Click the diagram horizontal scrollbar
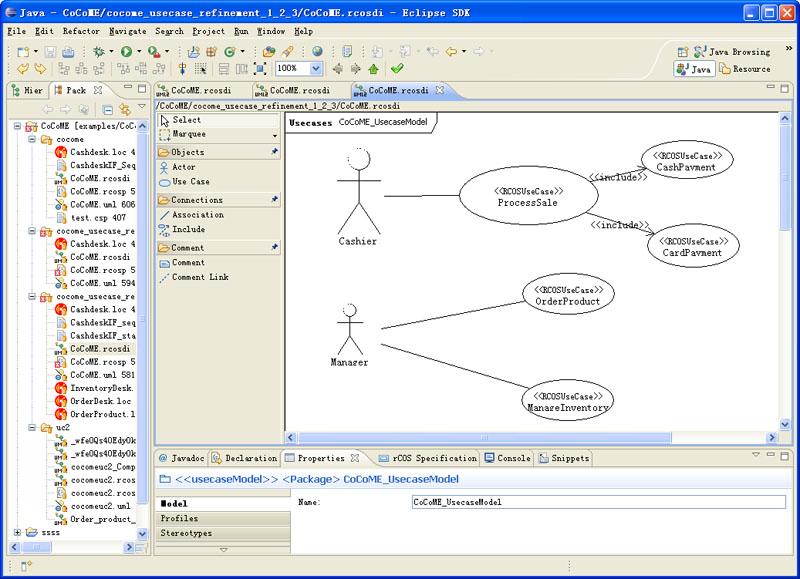The image size is (800, 579). [485, 438]
